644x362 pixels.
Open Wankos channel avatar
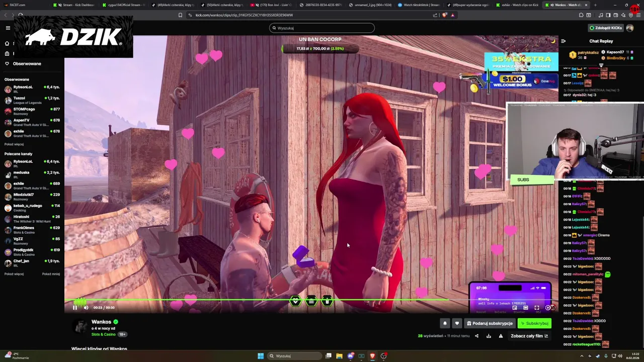pyautogui.click(x=80, y=327)
